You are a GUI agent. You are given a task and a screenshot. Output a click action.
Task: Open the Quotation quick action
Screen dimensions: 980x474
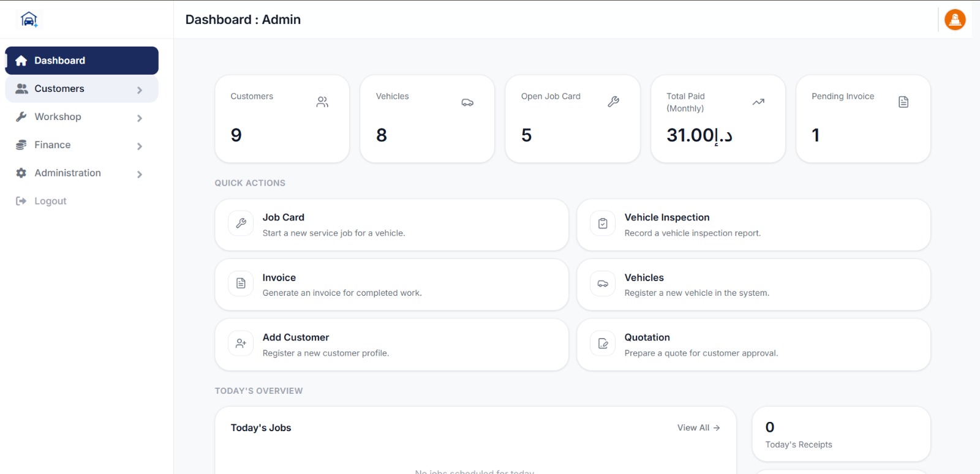pos(753,345)
